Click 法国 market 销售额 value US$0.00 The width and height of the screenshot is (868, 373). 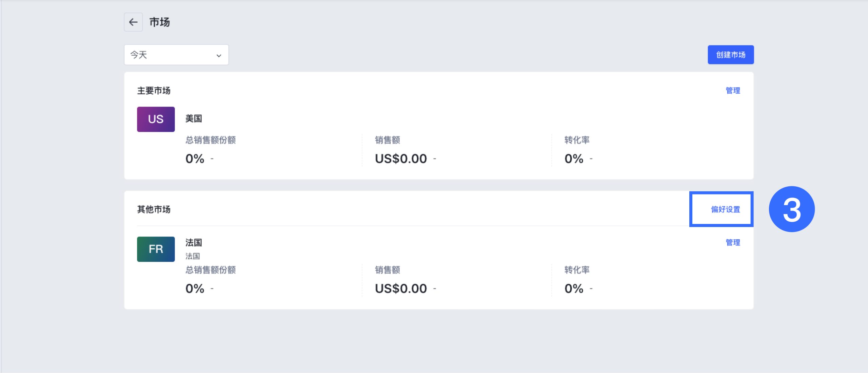[x=400, y=288]
